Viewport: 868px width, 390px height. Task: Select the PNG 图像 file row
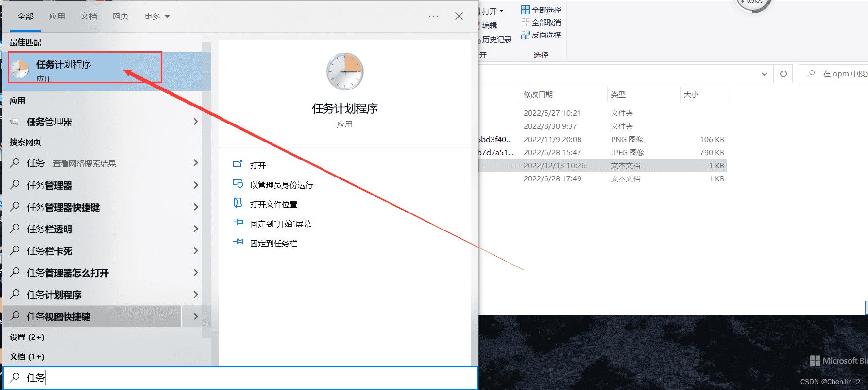(x=602, y=139)
